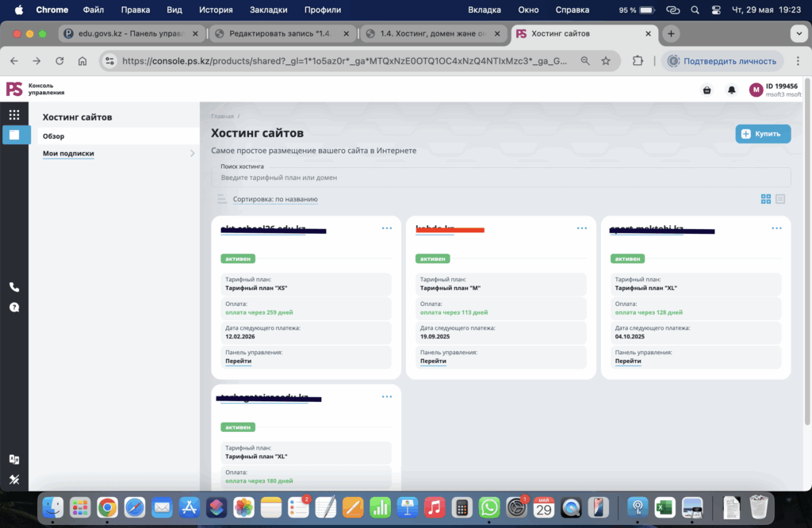The height and width of the screenshot is (528, 812).
Task: Click Перейти link on tariff XL card
Action: (628, 361)
